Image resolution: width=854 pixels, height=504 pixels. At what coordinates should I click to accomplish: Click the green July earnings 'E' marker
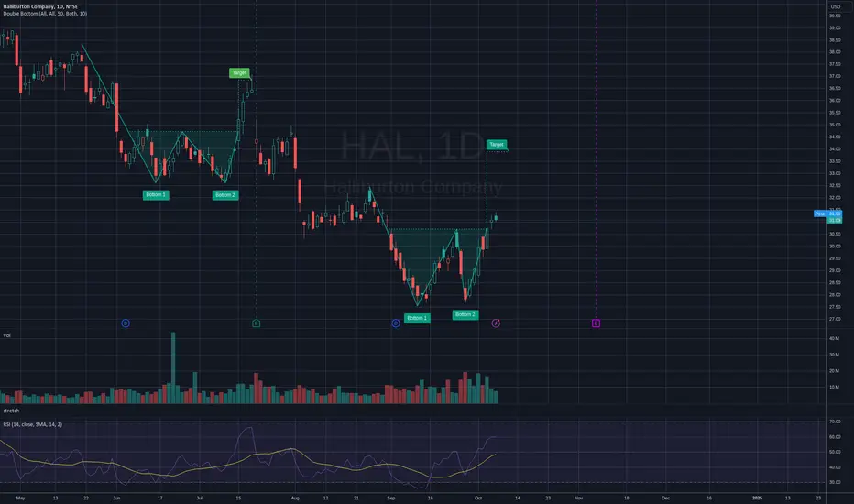pos(256,323)
